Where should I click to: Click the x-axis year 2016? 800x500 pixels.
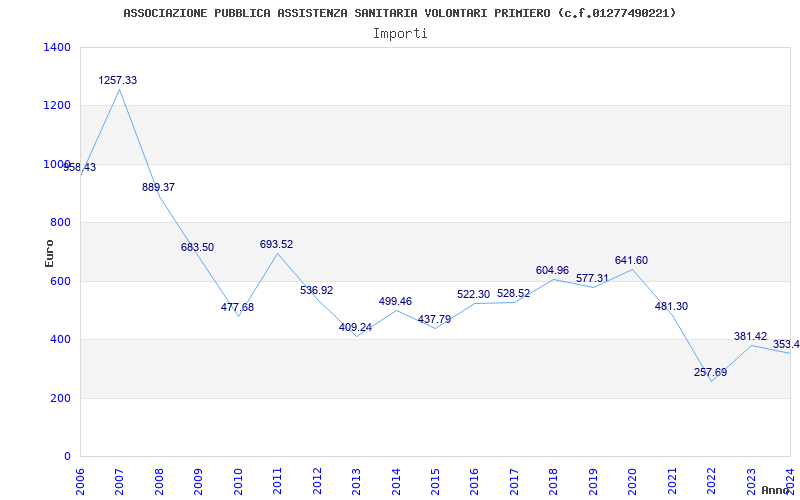click(474, 481)
